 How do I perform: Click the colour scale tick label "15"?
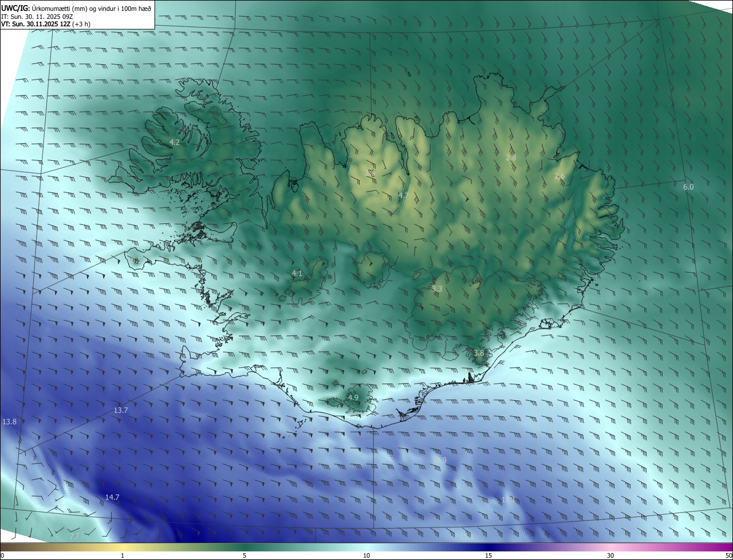tap(488, 555)
